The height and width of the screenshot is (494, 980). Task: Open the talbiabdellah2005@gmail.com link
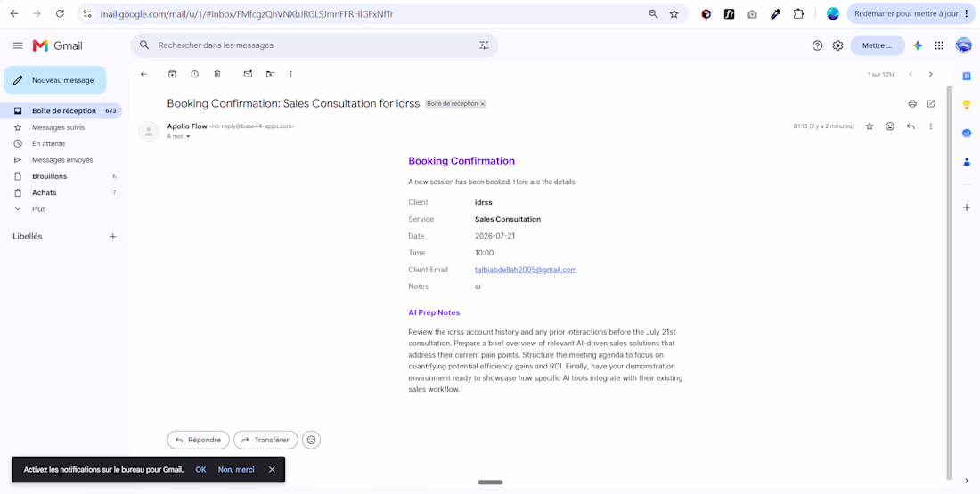pyautogui.click(x=526, y=270)
